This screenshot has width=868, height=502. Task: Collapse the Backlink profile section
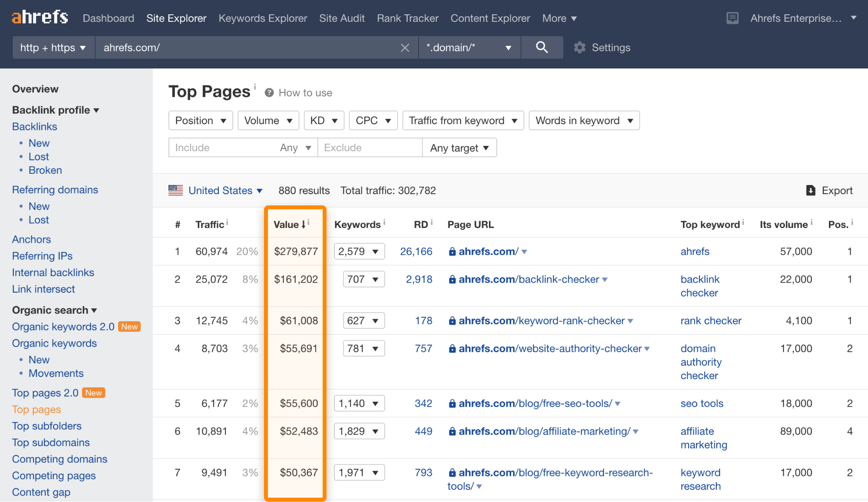(56, 110)
